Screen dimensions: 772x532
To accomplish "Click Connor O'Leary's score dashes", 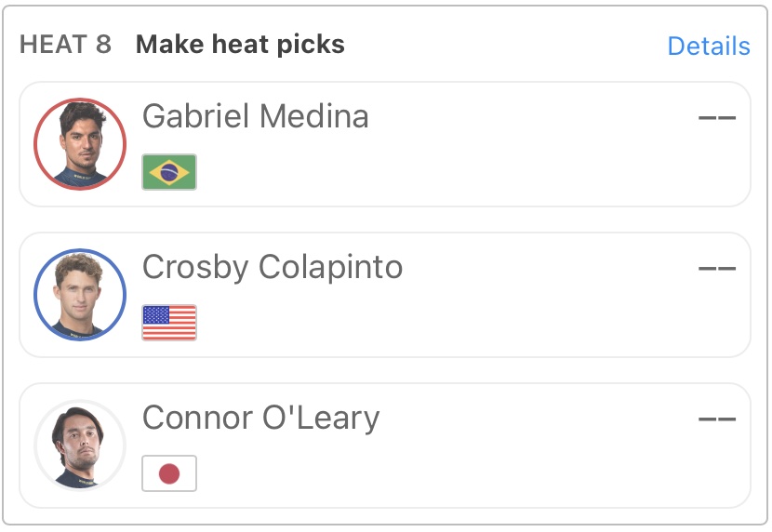I will pyautogui.click(x=716, y=419).
